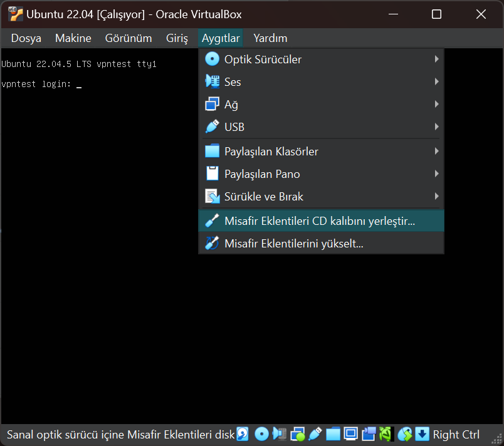The width and height of the screenshot is (504, 446).
Task: Click the Right Ctrl host key label
Action: (x=456, y=435)
